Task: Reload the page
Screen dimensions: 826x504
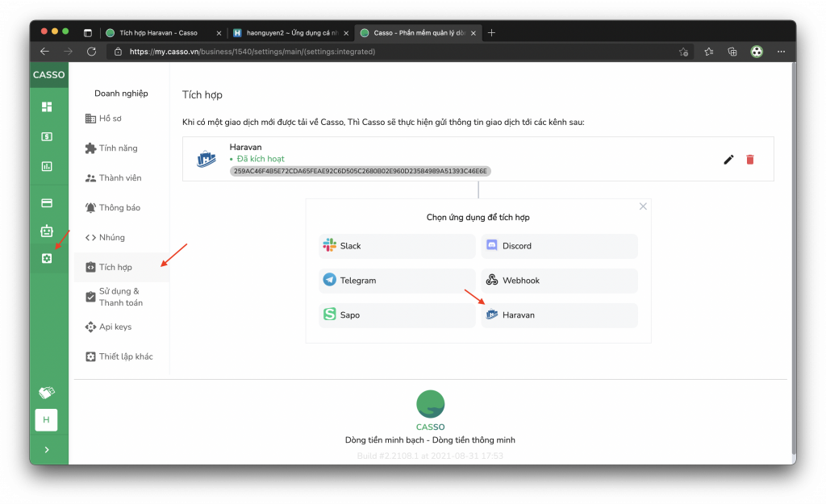Action: 92,52
